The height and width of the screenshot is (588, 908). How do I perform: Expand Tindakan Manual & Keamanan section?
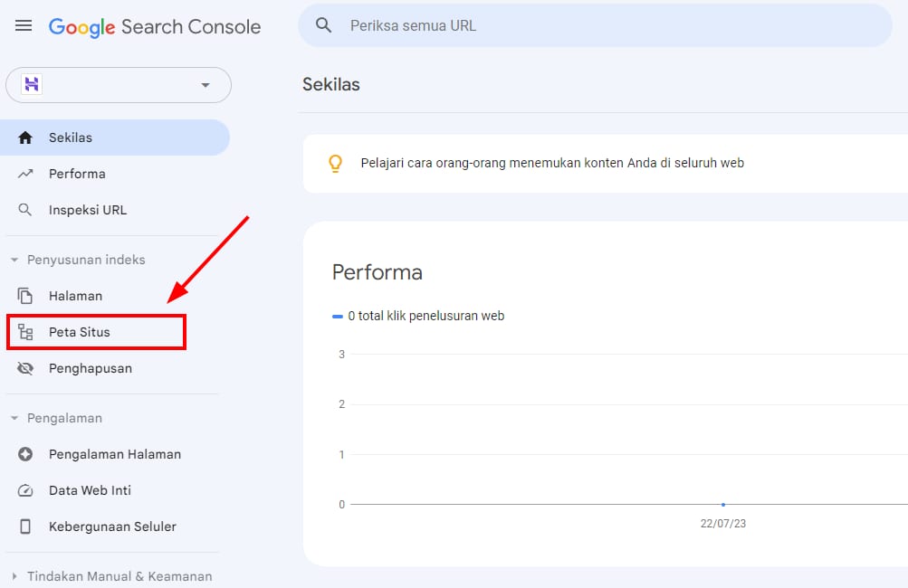point(14,576)
